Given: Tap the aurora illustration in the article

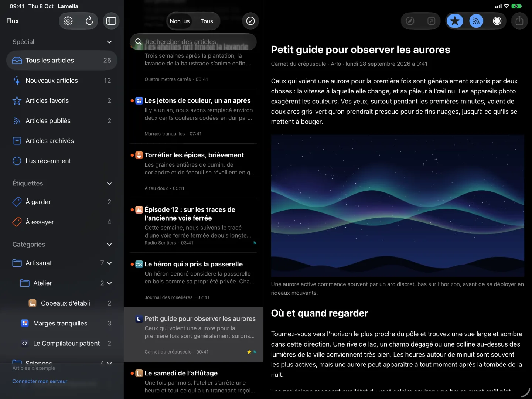Looking at the screenshot, I should 398,206.
